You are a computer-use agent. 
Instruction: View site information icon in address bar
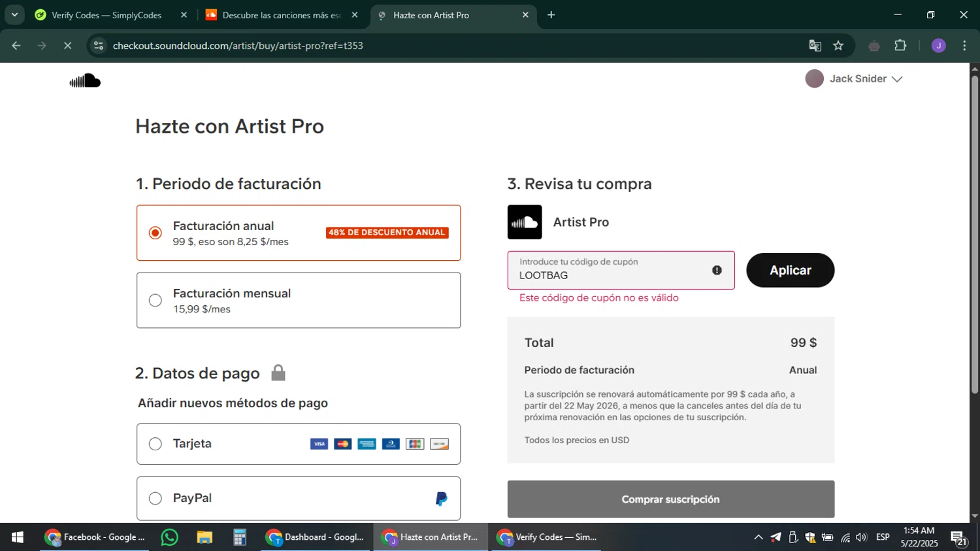99,46
